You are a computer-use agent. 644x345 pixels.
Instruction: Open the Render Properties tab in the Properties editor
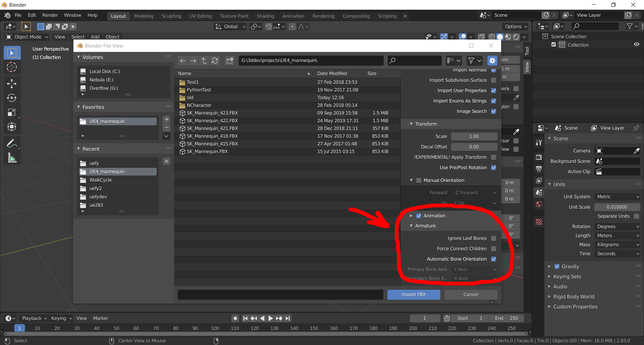pyautogui.click(x=539, y=157)
